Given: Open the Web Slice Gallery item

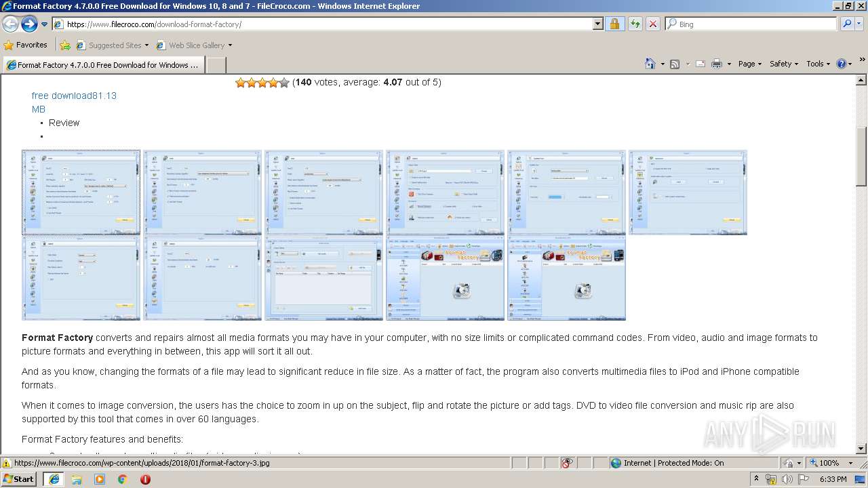Looking at the screenshot, I should (x=194, y=45).
